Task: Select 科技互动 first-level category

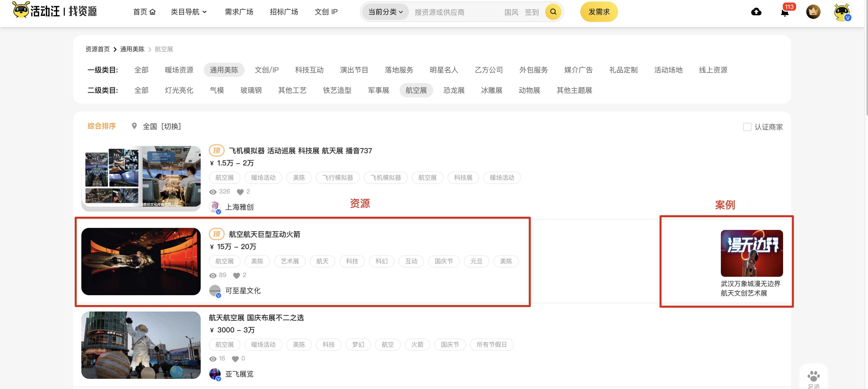Action: point(309,70)
